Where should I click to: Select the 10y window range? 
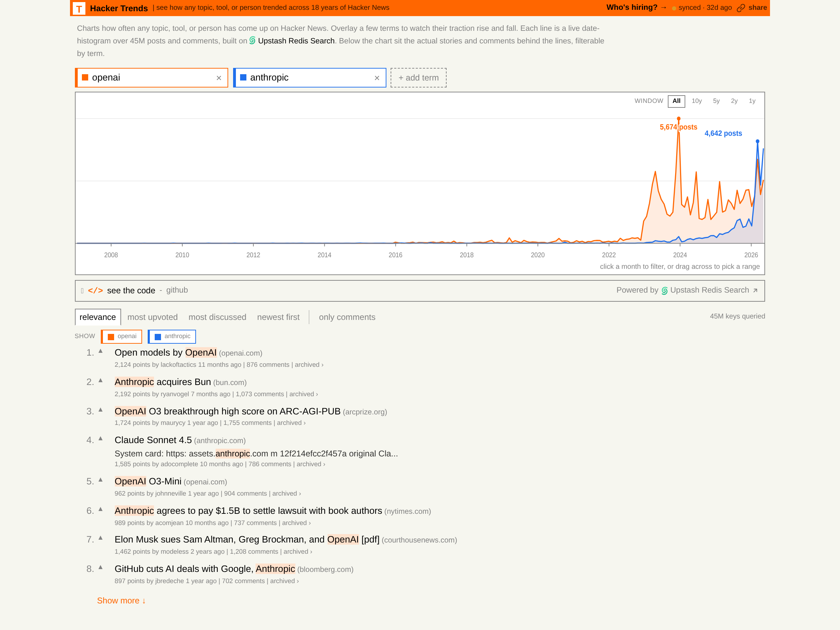[x=696, y=101]
